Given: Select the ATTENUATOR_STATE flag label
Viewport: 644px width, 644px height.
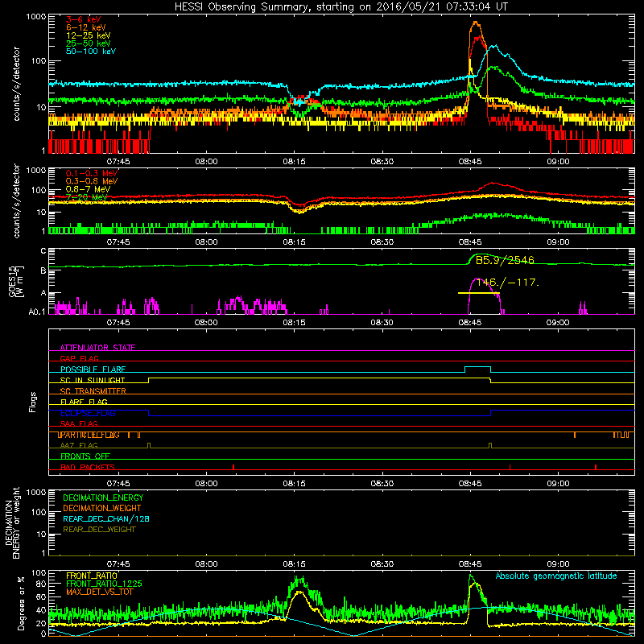Looking at the screenshot, I should (97, 348).
